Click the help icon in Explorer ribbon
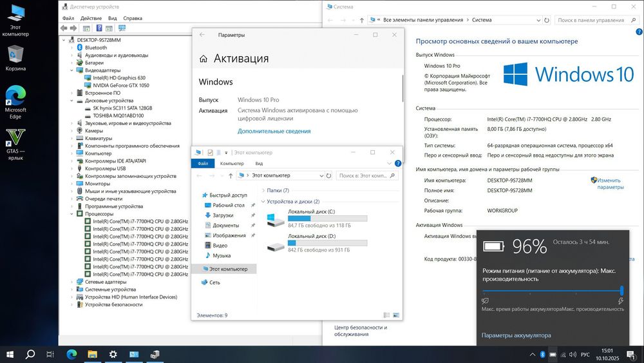644x363 pixels. (x=397, y=163)
